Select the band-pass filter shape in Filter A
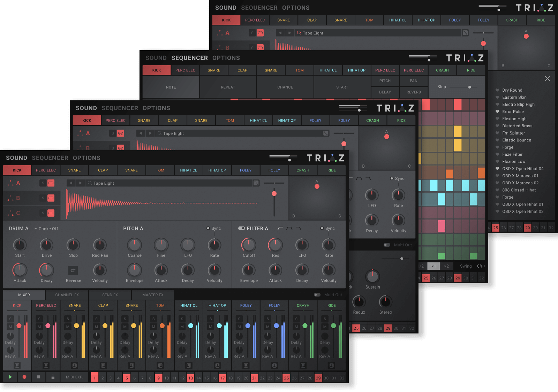Image resolution: width=558 pixels, height=392 pixels. pos(289,228)
